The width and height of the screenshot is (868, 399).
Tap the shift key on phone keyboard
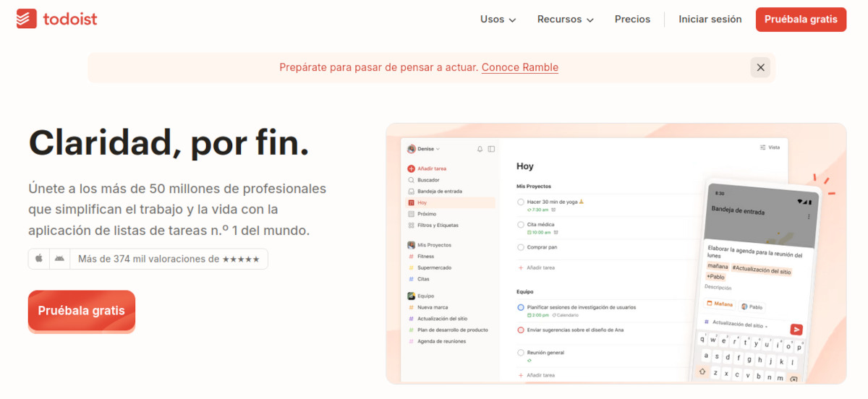tap(702, 372)
